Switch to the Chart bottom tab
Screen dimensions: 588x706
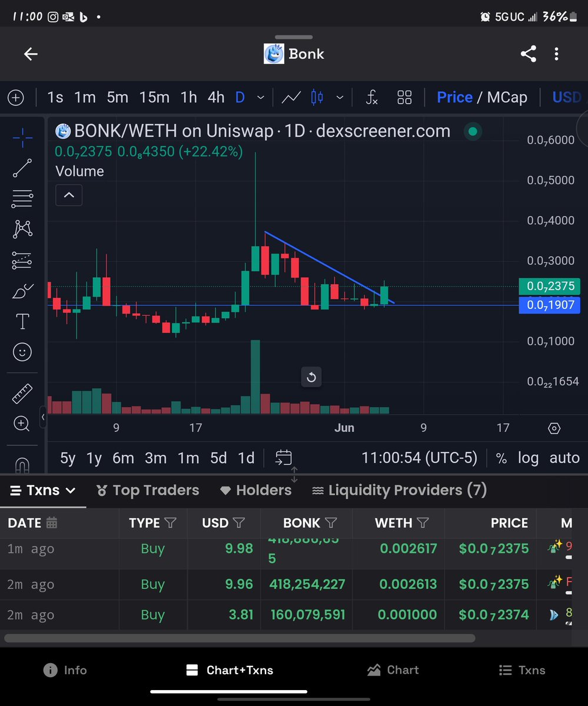point(393,670)
